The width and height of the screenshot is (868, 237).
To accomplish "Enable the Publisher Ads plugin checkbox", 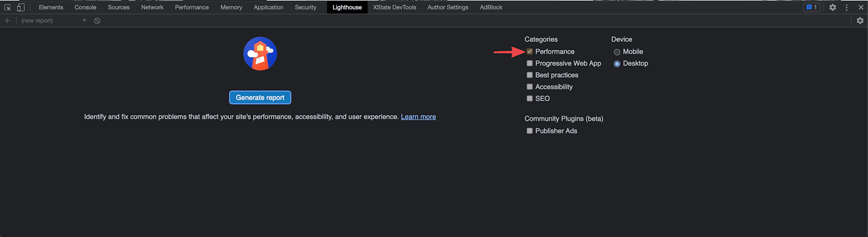I will (x=529, y=131).
